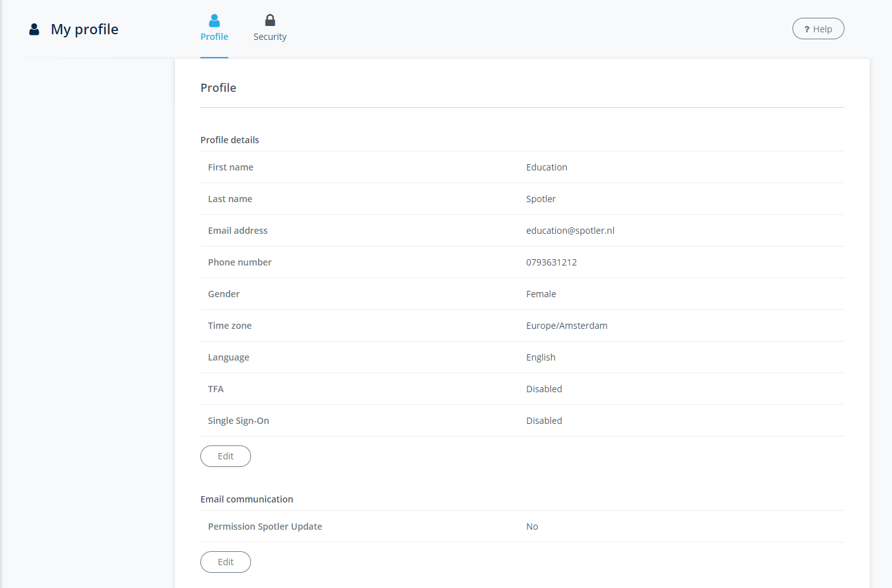Click the Gender value Female
This screenshot has width=892, height=588.
pos(541,294)
